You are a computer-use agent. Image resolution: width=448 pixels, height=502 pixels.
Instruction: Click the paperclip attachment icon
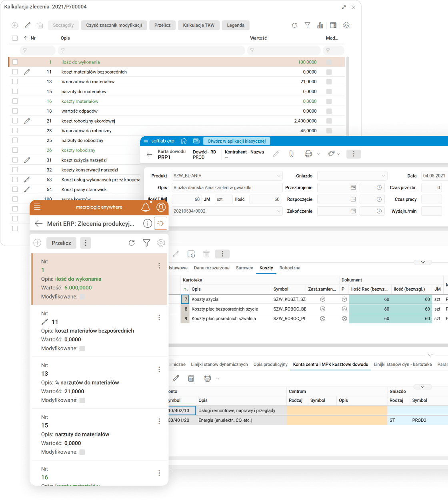tap(291, 154)
